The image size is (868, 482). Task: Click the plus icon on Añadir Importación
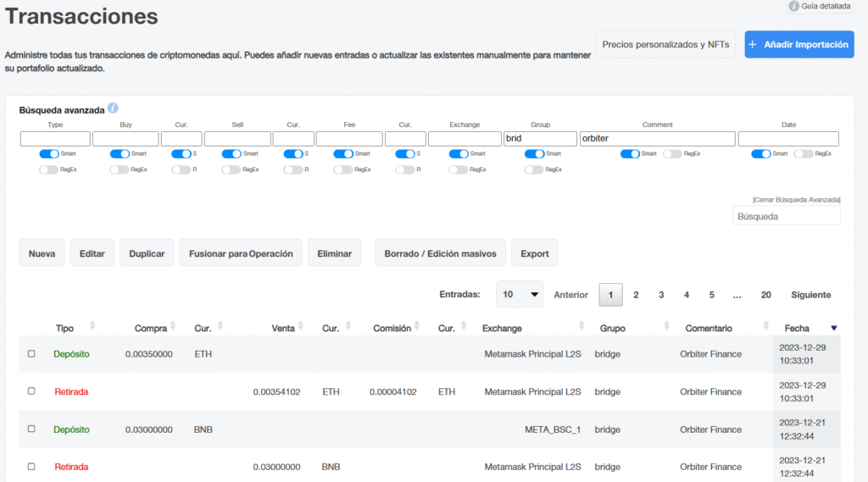(753, 44)
